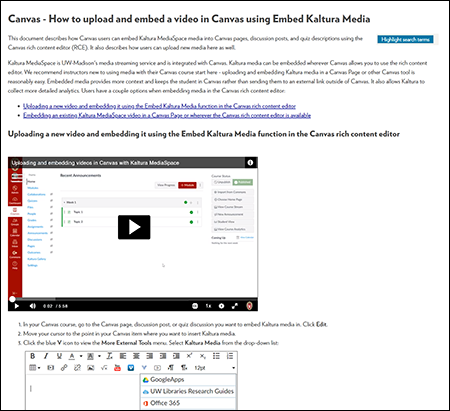Image resolution: width=450 pixels, height=411 pixels.
Task: Insert a bulleted list
Action: [x=216, y=356]
